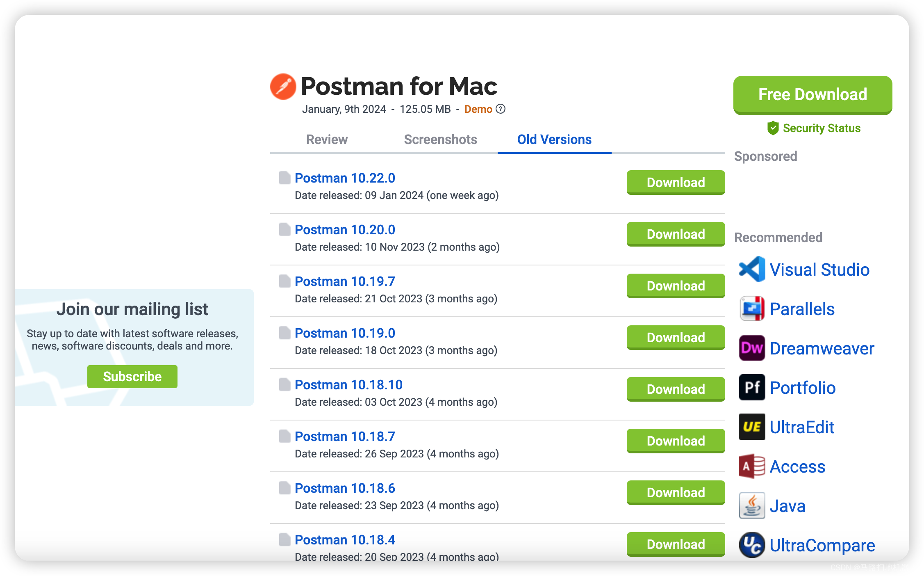Click the Demo help question-mark icon

[501, 109]
